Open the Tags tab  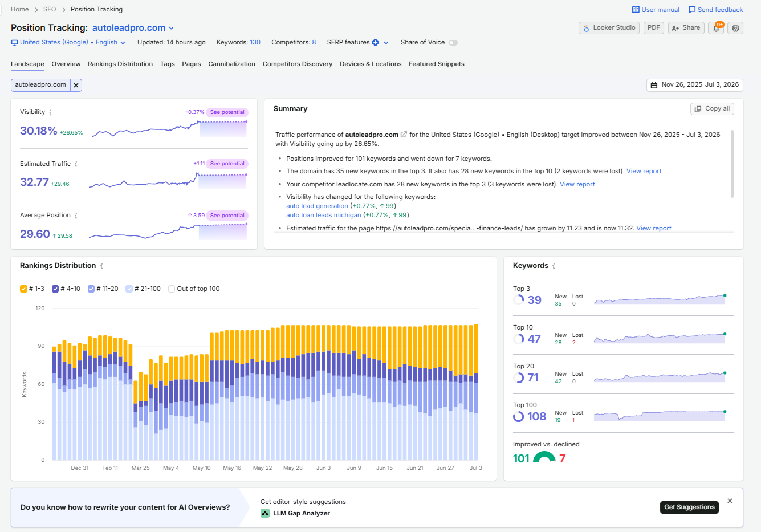pyautogui.click(x=168, y=64)
